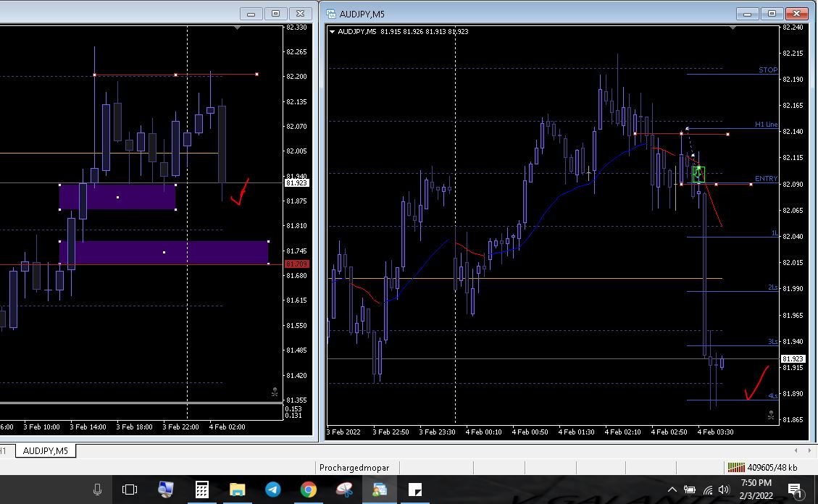Select the 3Ls target label

coord(772,341)
